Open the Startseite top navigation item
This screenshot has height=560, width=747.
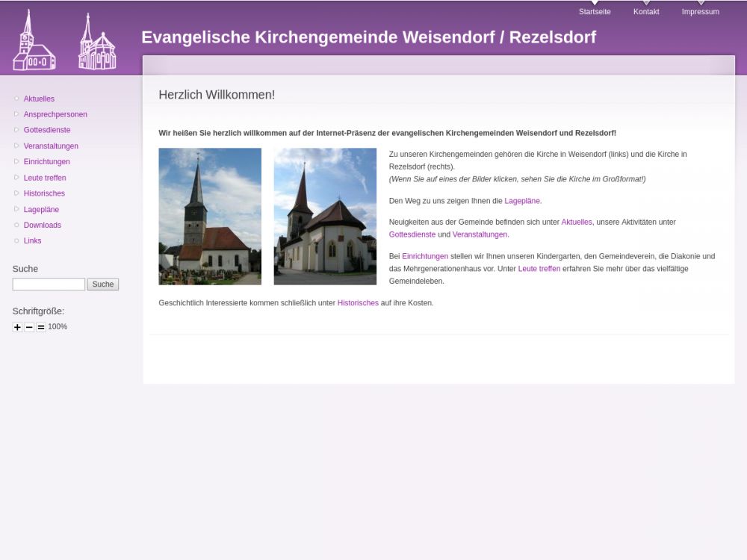pos(595,12)
